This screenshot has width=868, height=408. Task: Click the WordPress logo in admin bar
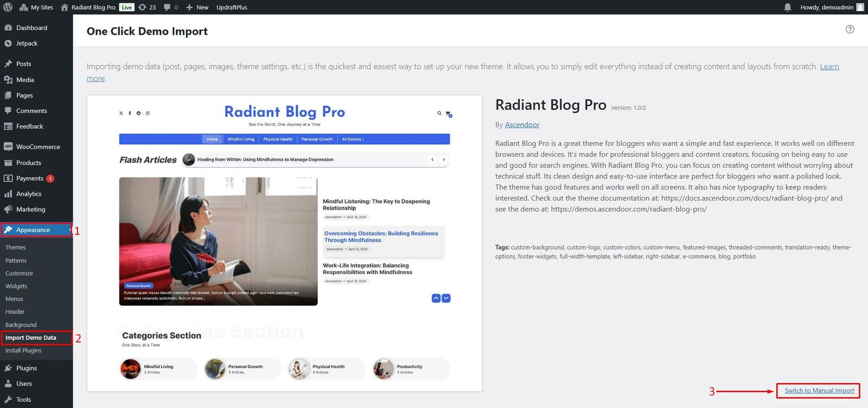click(x=8, y=7)
